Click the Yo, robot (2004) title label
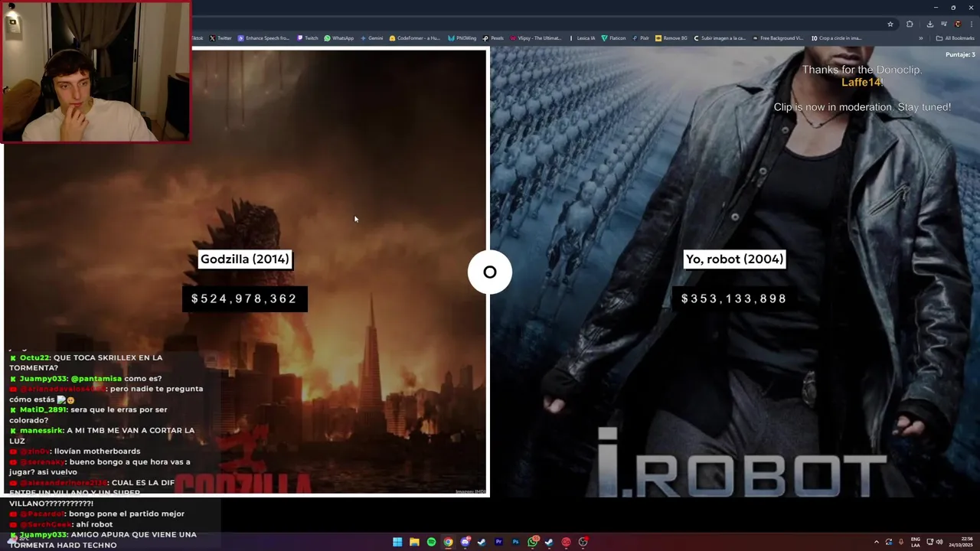This screenshot has height=551, width=980. coord(734,259)
